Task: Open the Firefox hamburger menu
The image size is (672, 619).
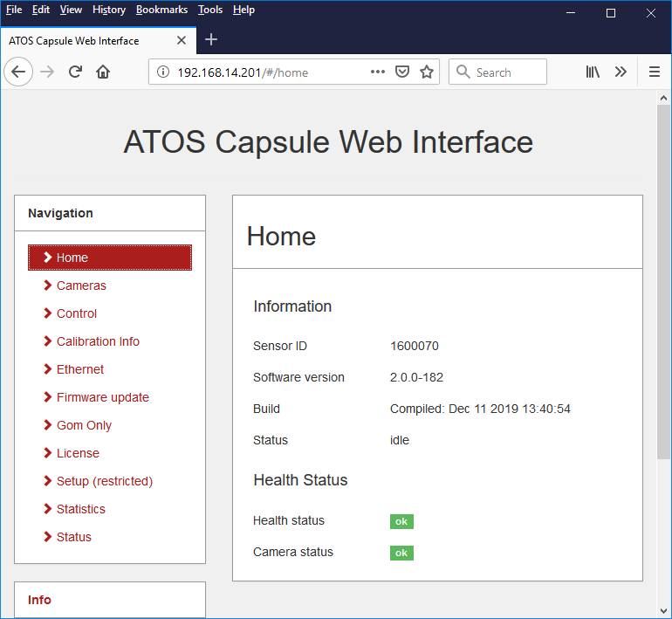Action: (x=654, y=72)
